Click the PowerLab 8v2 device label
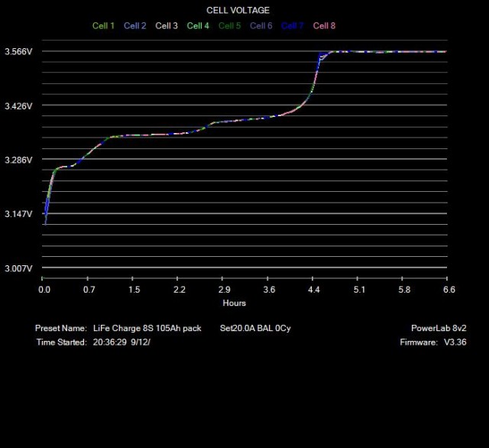 [x=439, y=328]
